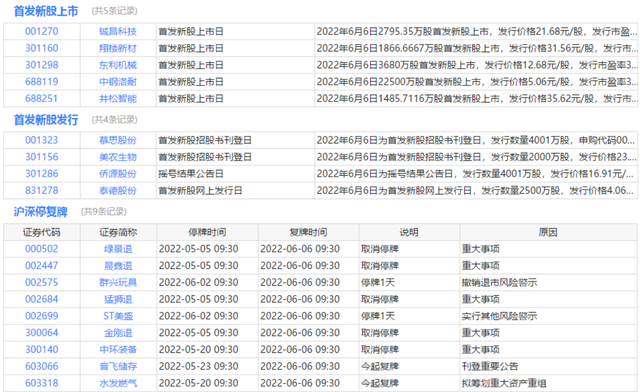Open the ST美盛 stock name link
Screen dimensions: 640x392
(x=118, y=316)
